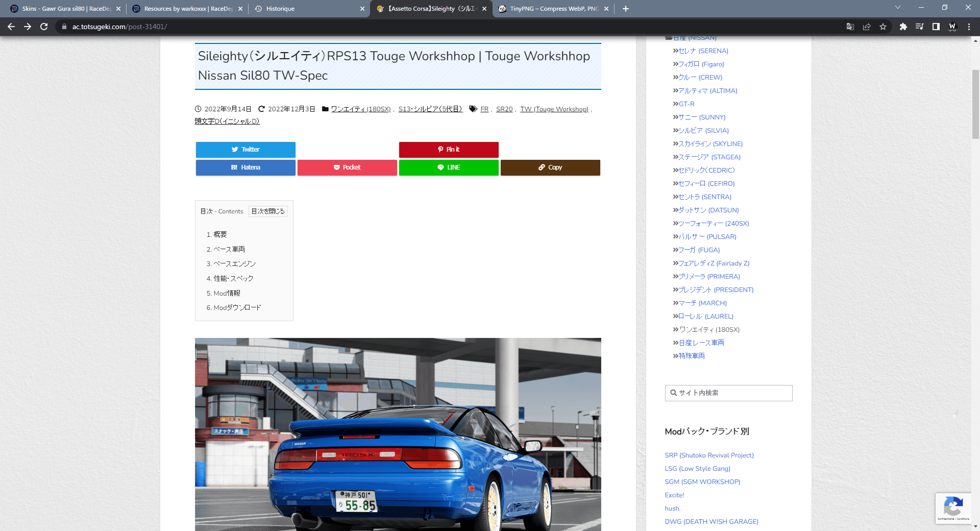Image resolution: width=980 pixels, height=531 pixels.
Task: Go forward to the next page
Action: click(28, 27)
